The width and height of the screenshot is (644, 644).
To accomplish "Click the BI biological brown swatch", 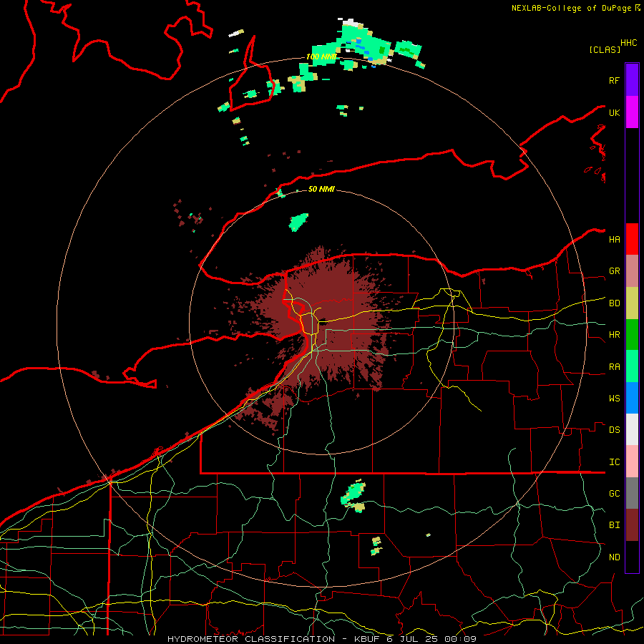I will (632, 525).
